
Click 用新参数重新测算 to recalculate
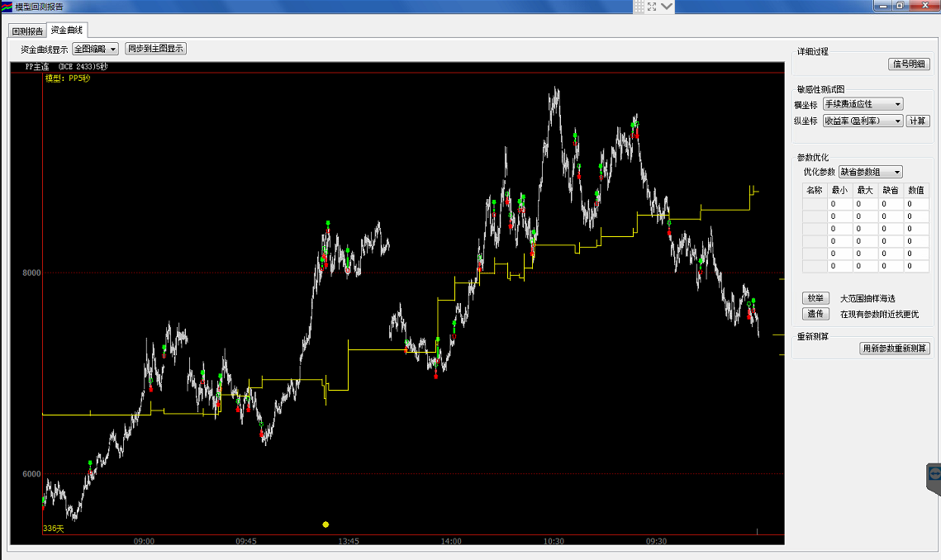point(895,349)
